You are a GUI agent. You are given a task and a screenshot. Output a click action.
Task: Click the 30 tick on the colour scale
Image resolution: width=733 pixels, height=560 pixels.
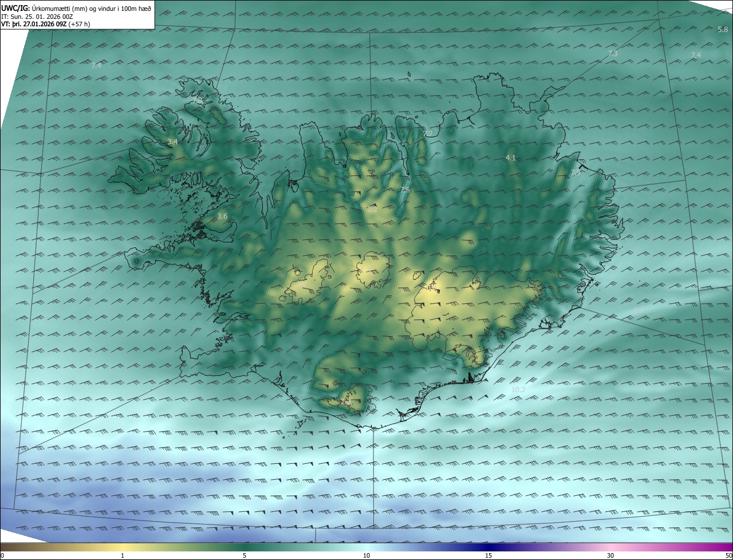pyautogui.click(x=610, y=556)
